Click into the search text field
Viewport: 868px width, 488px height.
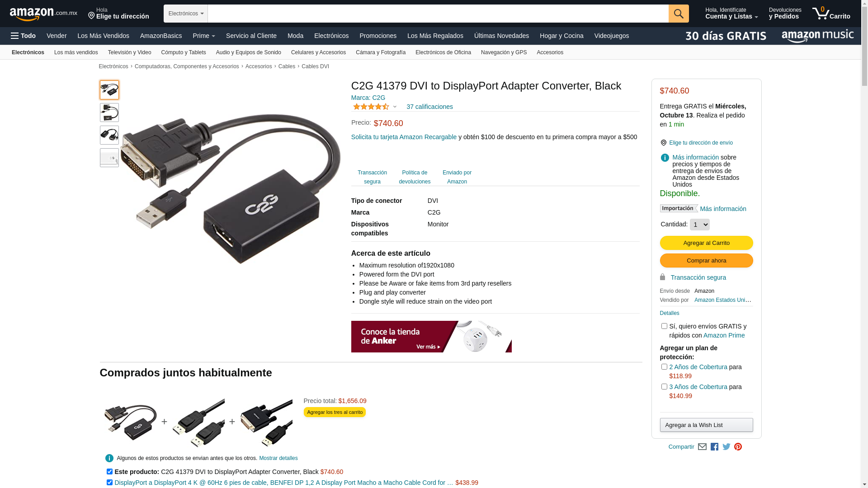438,14
